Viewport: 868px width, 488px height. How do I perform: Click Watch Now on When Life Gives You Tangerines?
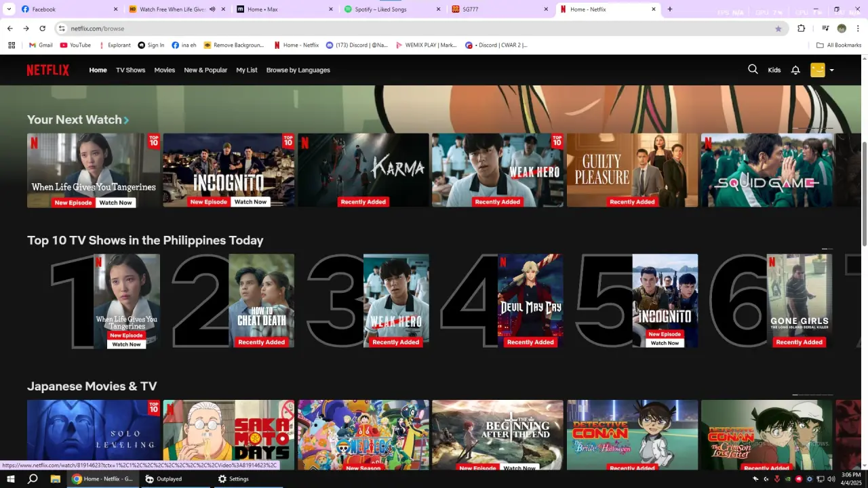[x=116, y=203]
